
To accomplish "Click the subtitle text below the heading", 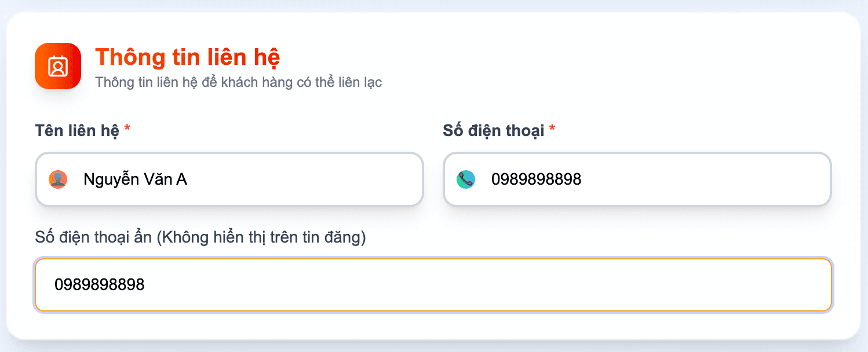I will pyautogui.click(x=238, y=82).
